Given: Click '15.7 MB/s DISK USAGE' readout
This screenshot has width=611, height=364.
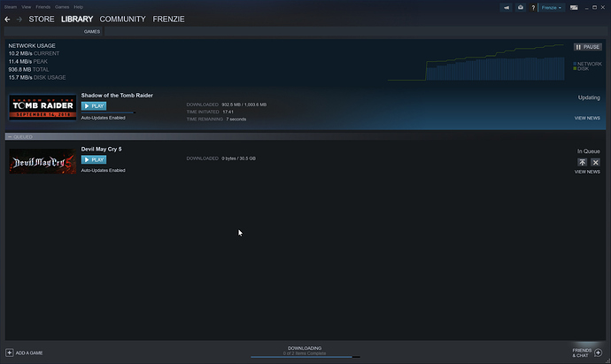Looking at the screenshot, I should [x=37, y=78].
